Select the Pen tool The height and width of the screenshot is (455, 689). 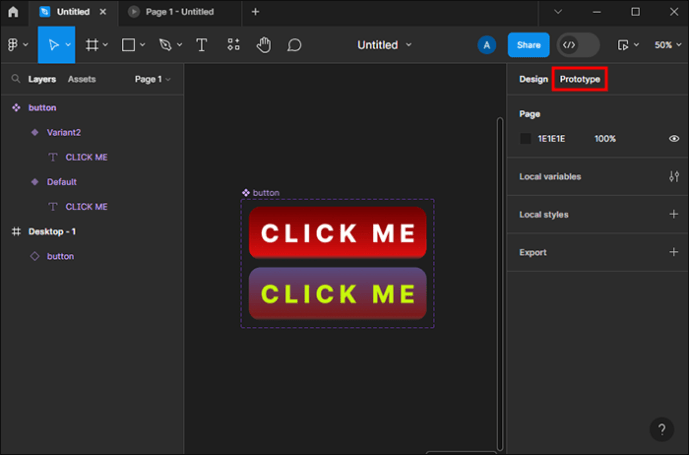(165, 44)
